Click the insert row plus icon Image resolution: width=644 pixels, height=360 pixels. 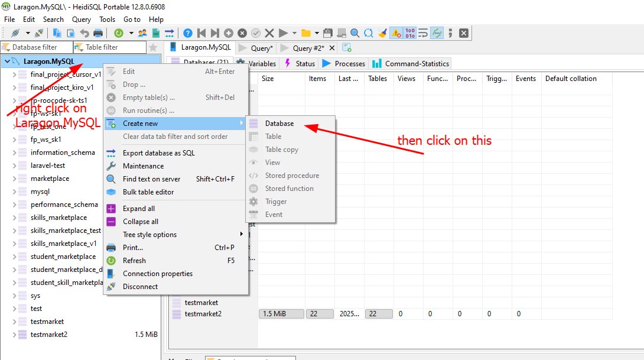click(229, 33)
